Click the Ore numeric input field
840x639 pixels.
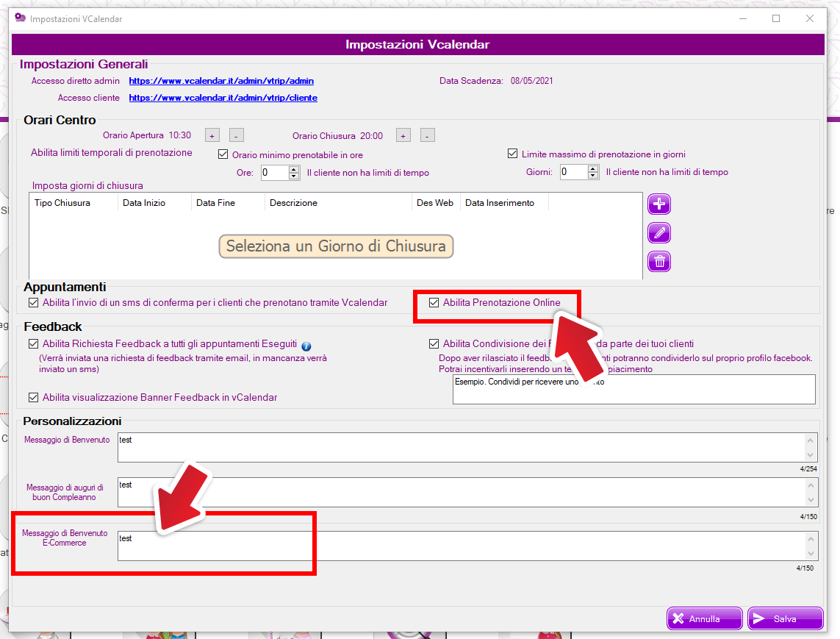[275, 173]
